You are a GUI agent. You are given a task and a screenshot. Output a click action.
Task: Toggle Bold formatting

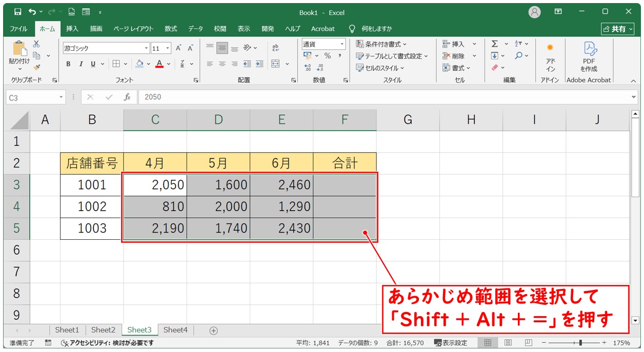click(x=68, y=64)
